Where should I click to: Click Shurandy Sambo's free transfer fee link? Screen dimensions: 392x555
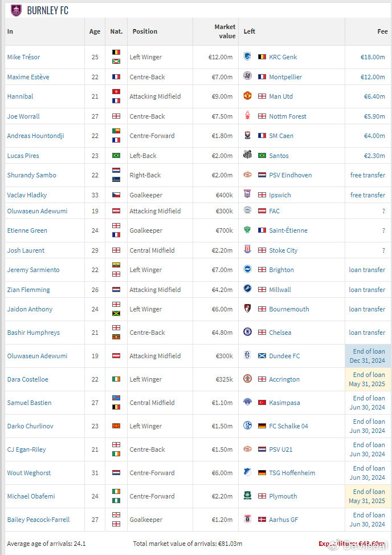[x=367, y=175]
